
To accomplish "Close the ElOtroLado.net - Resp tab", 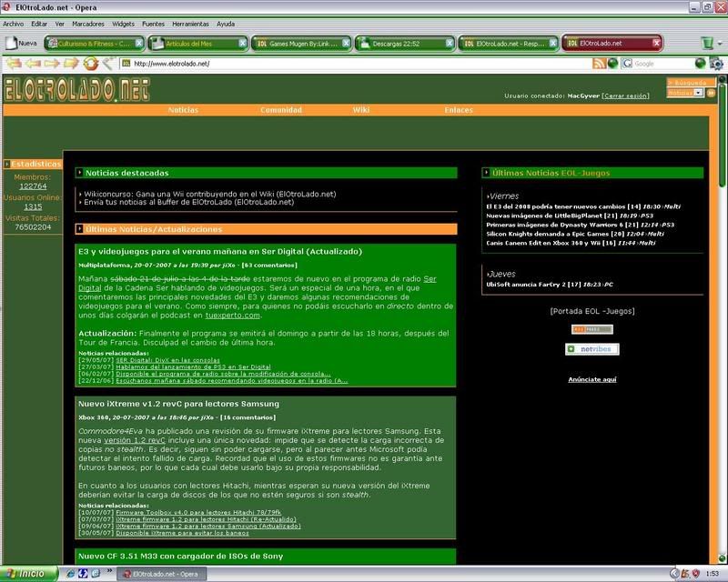I will pos(553,43).
